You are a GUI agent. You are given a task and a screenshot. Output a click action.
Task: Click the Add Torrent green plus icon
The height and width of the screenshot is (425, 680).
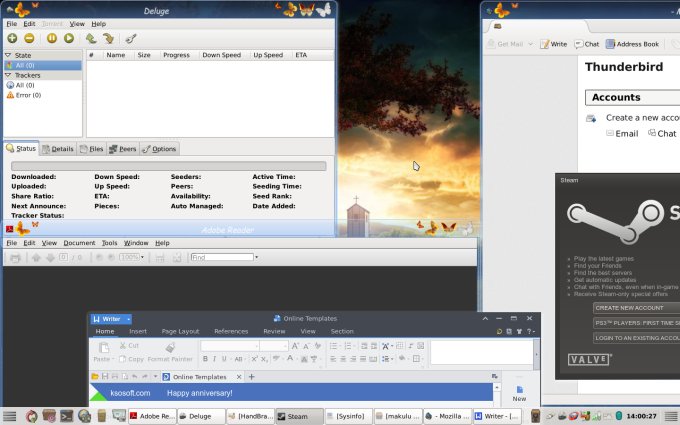pyautogui.click(x=12, y=38)
